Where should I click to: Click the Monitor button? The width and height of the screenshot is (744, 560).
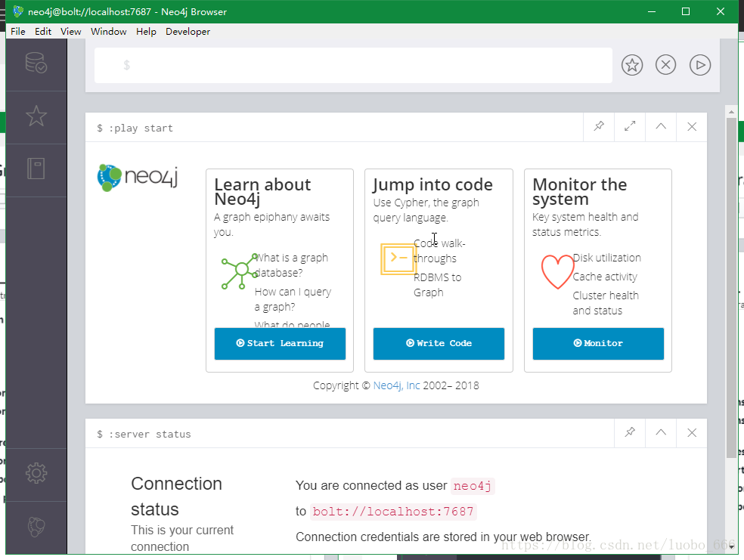598,343
